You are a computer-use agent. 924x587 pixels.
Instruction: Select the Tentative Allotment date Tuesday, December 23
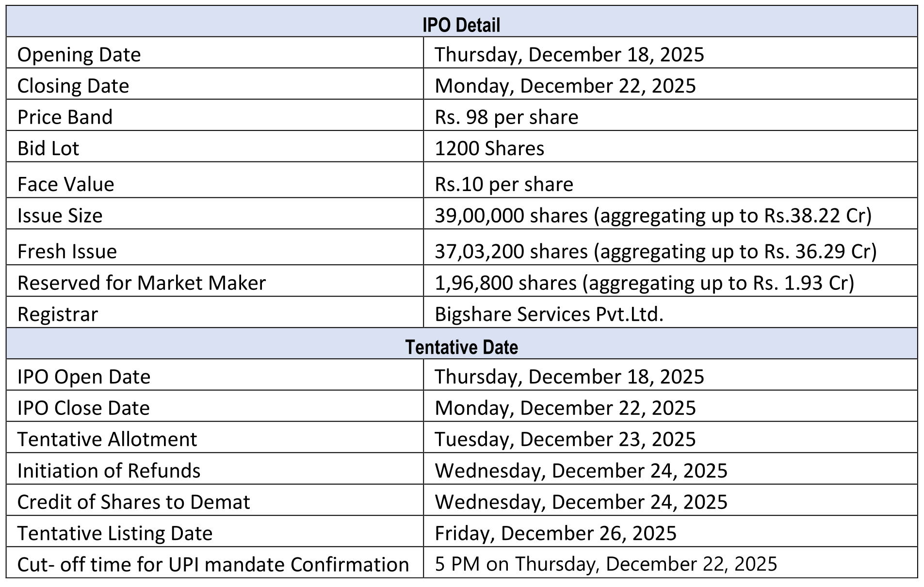pyautogui.click(x=565, y=439)
